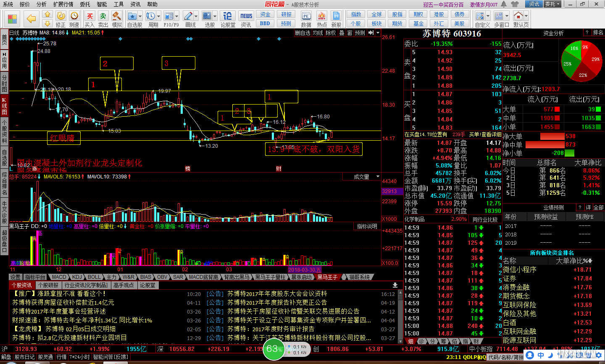Open the 测速 clock speed test icon
Viewport: 605px width, 364px height.
pos(74,16)
